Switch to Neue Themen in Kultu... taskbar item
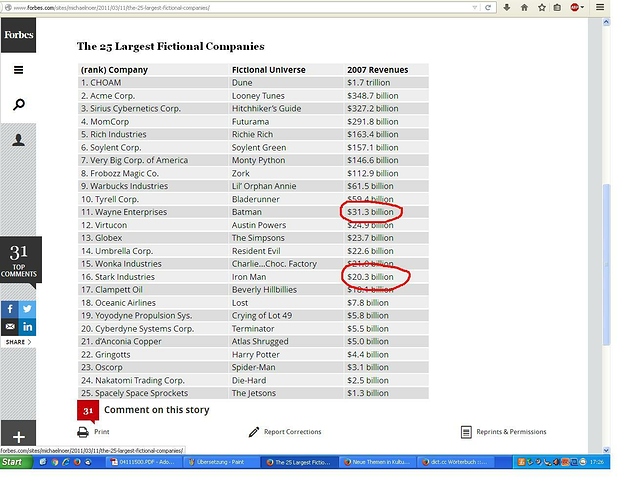 377,462
